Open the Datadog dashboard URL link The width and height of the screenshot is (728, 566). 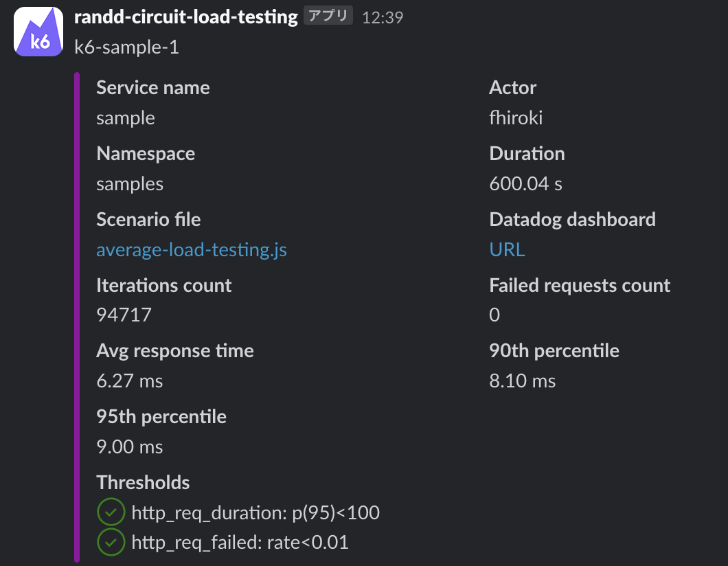click(x=507, y=250)
